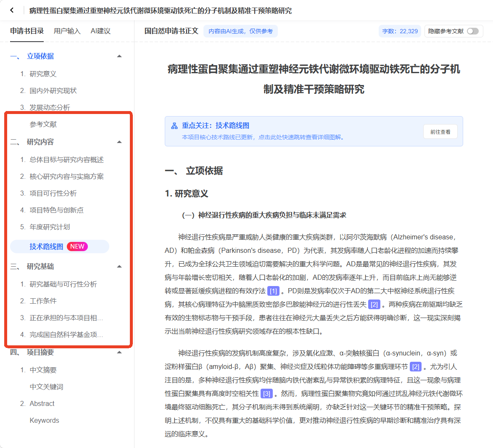This screenshot has width=493, height=448.
Task: Toggle the 隐藏参考文献 switch
Action: (472, 31)
